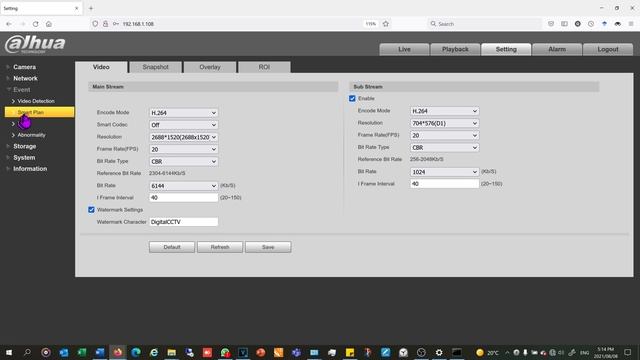Click the Dahua logo
Screen dimensions: 640x360
click(x=35, y=44)
